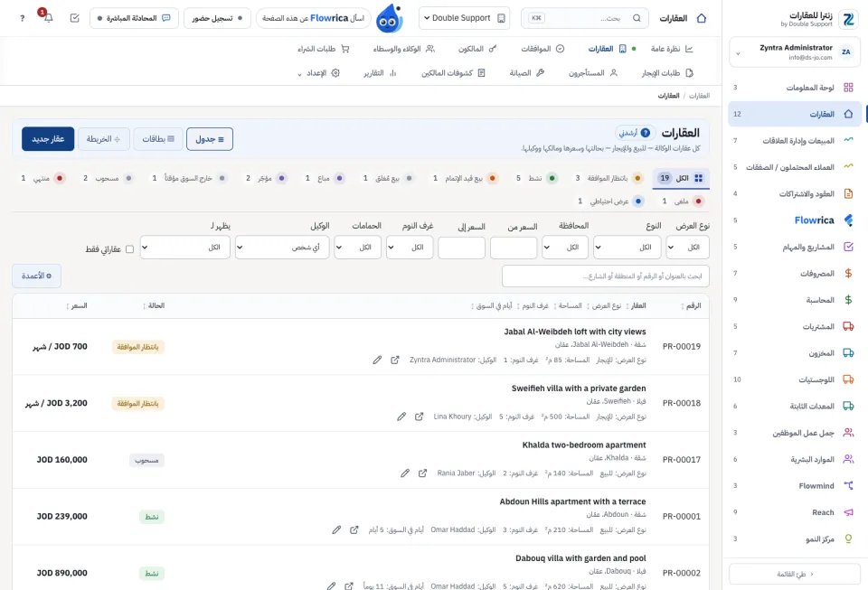
Task: Click the help question mark icon
Action: click(x=22, y=18)
